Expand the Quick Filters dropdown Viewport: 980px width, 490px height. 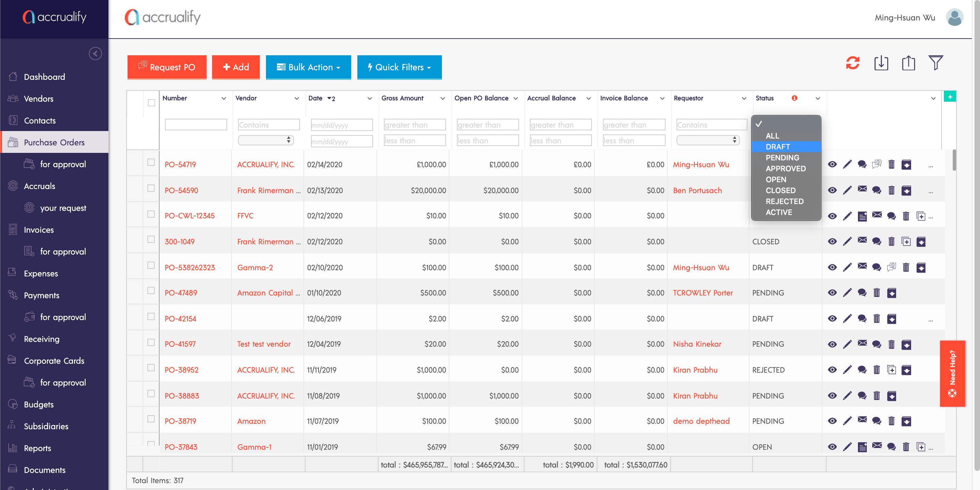(x=399, y=67)
